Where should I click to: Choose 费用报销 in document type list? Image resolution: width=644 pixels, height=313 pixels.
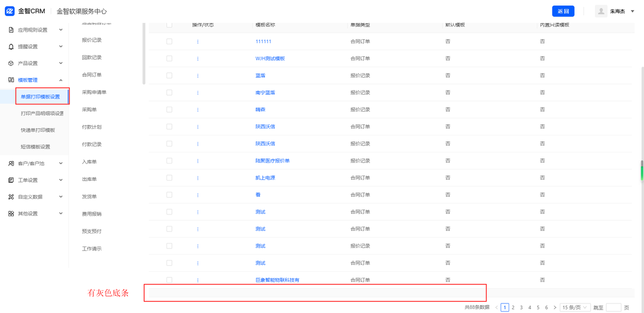pyautogui.click(x=92, y=214)
